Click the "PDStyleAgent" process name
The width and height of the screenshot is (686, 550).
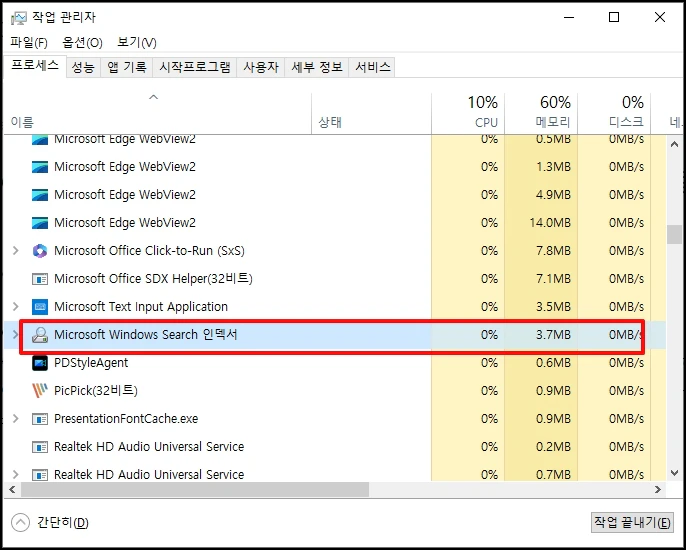tap(91, 363)
